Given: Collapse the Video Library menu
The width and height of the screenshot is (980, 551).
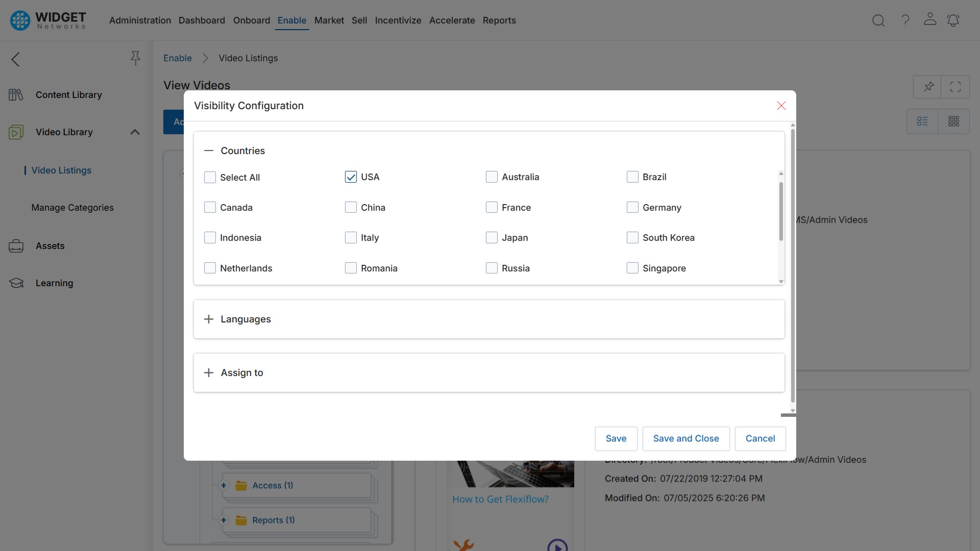Looking at the screenshot, I should [135, 132].
